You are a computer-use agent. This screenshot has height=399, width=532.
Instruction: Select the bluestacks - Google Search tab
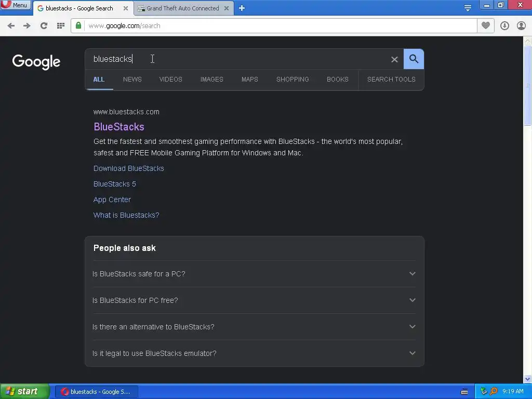[79, 8]
